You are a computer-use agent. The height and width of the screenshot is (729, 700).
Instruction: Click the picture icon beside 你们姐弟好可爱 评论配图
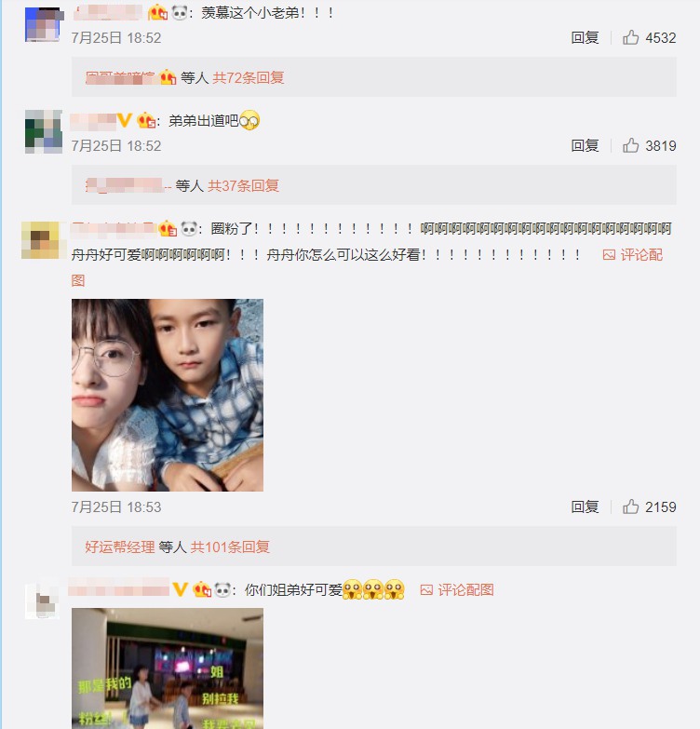click(x=426, y=590)
